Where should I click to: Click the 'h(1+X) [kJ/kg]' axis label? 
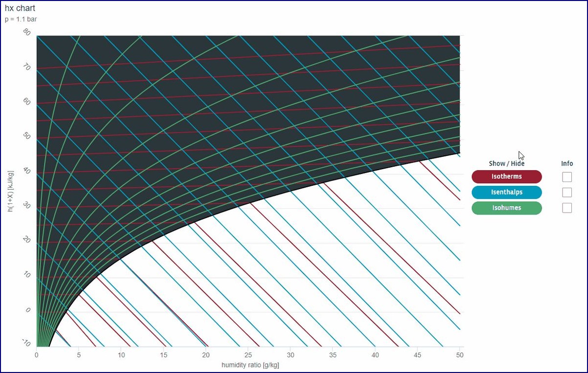pos(10,191)
